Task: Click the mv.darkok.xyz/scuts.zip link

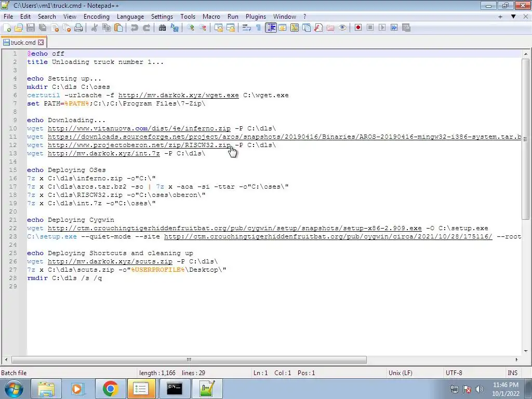Action: (110, 262)
